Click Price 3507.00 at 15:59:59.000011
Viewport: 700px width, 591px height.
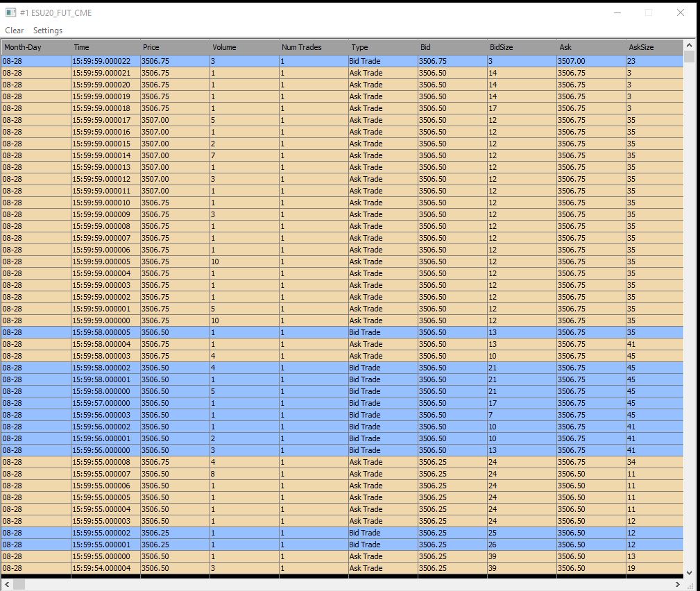pos(175,191)
